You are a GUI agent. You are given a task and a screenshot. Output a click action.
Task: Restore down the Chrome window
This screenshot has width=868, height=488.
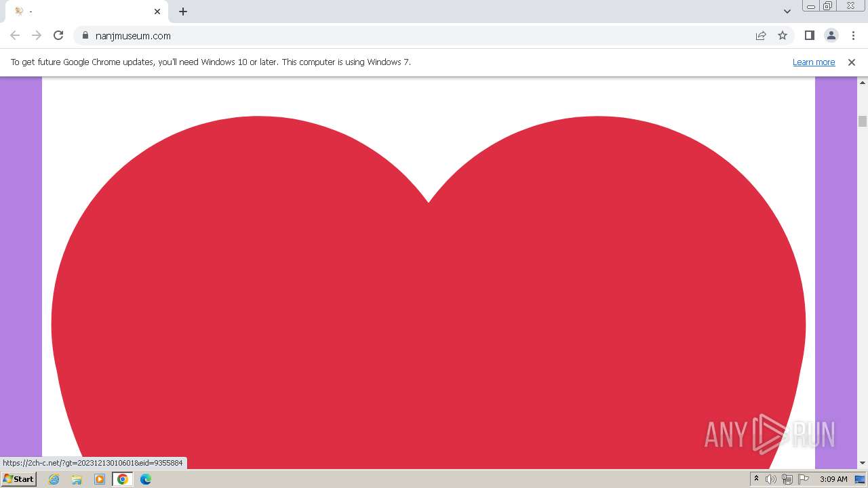(x=828, y=6)
